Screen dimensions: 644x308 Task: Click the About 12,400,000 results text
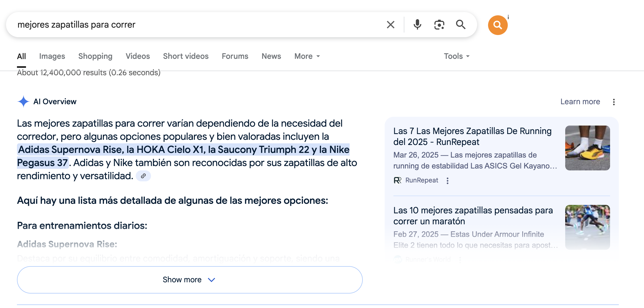pos(89,72)
